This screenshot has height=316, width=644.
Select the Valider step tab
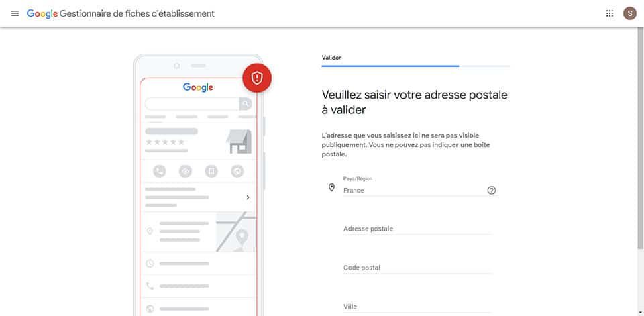(x=331, y=58)
